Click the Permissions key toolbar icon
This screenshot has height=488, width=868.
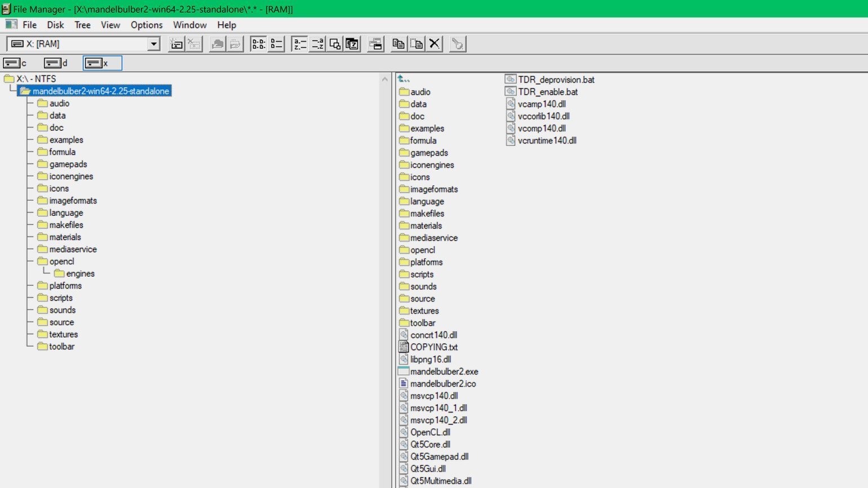pos(457,44)
